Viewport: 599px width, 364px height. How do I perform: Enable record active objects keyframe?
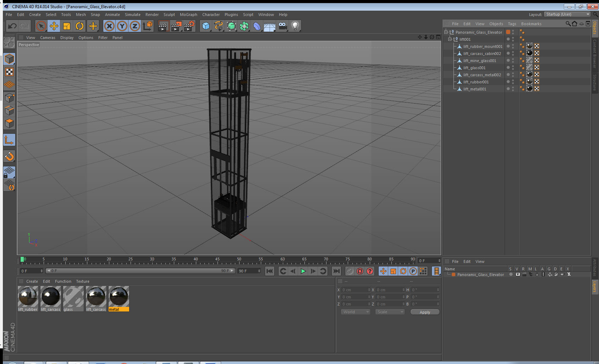coord(350,271)
